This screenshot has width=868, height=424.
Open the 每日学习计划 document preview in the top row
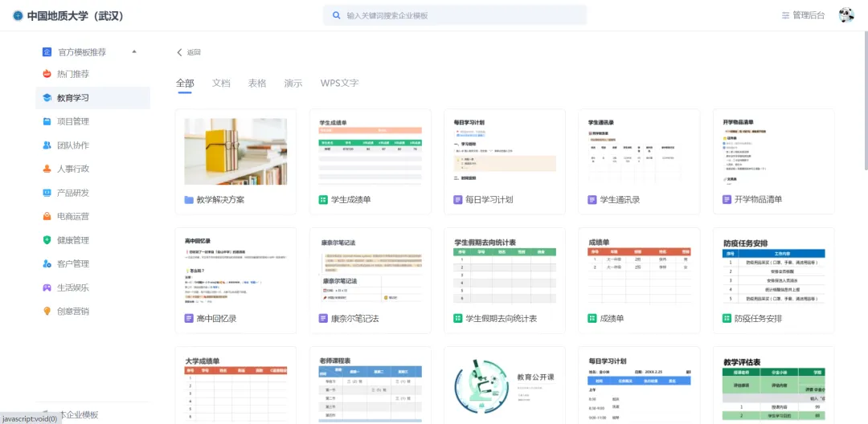(x=505, y=152)
